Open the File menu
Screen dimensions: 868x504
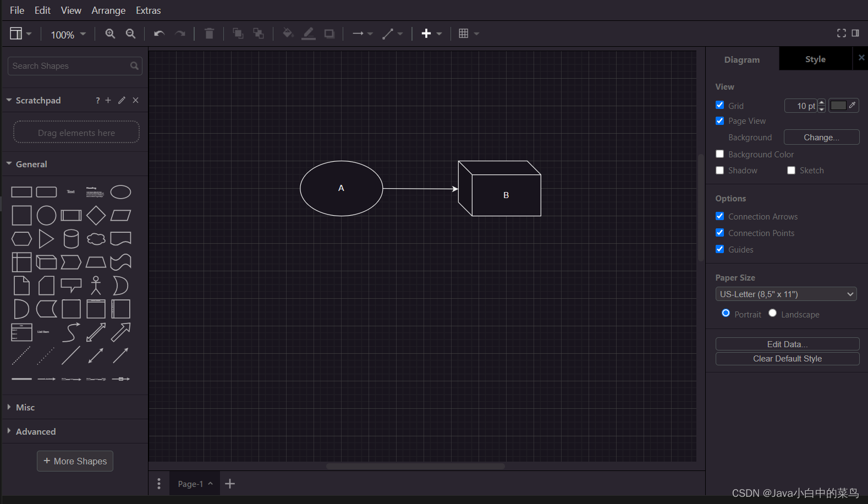click(17, 10)
